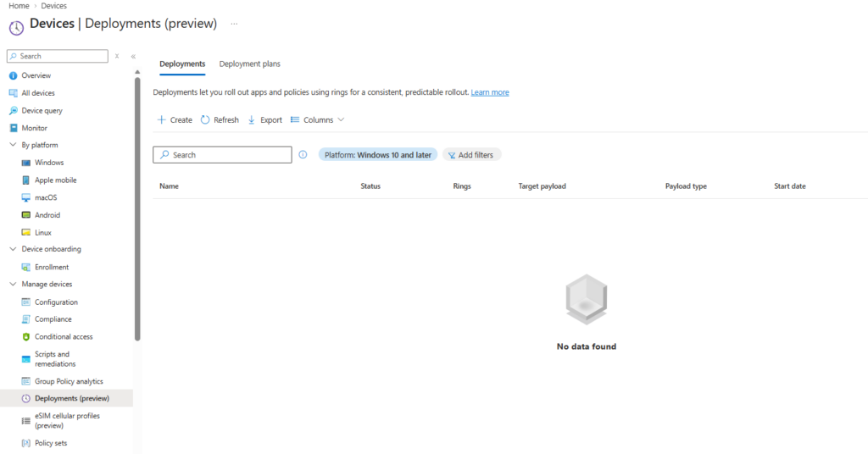Click the Refresh button

(220, 120)
